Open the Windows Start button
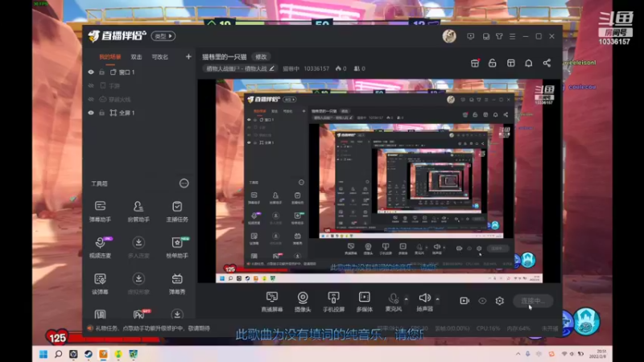 (x=43, y=354)
